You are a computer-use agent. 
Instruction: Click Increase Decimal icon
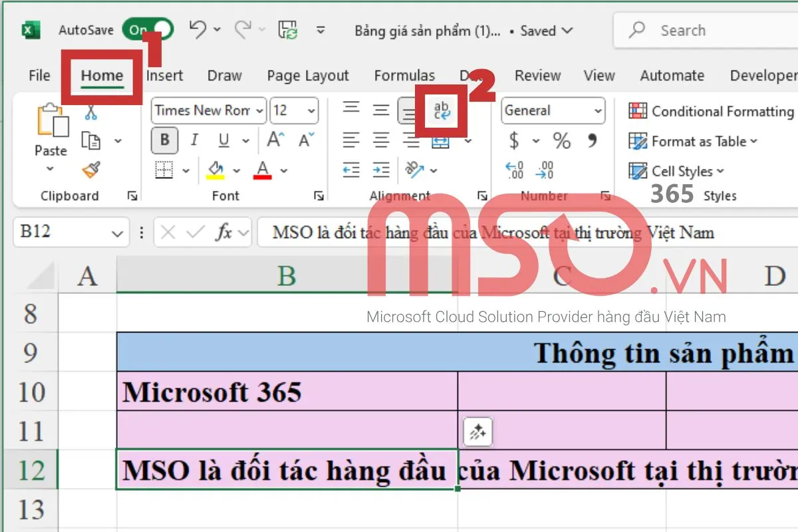click(x=515, y=170)
